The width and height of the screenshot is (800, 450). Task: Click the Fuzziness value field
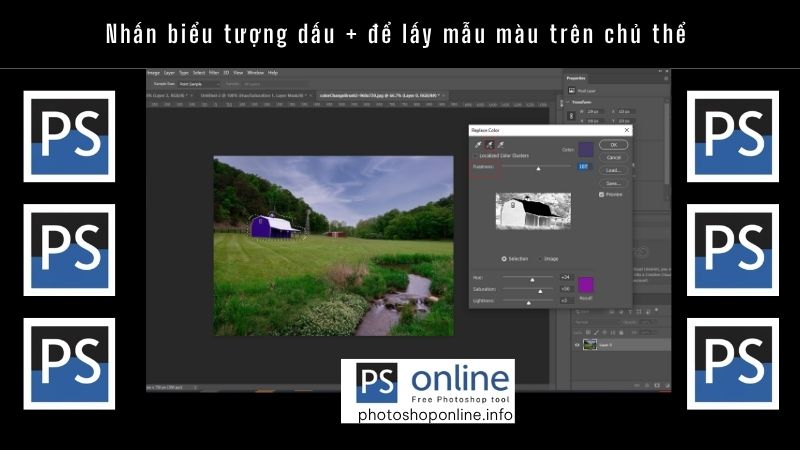[583, 166]
